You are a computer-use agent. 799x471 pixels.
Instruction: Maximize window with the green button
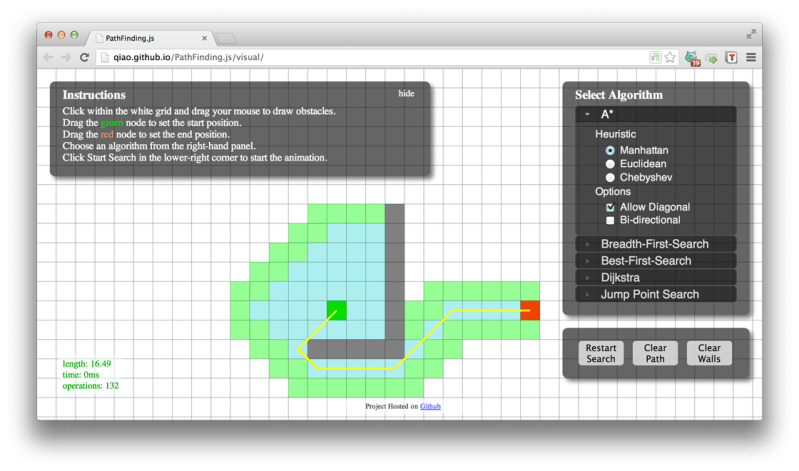pos(74,35)
